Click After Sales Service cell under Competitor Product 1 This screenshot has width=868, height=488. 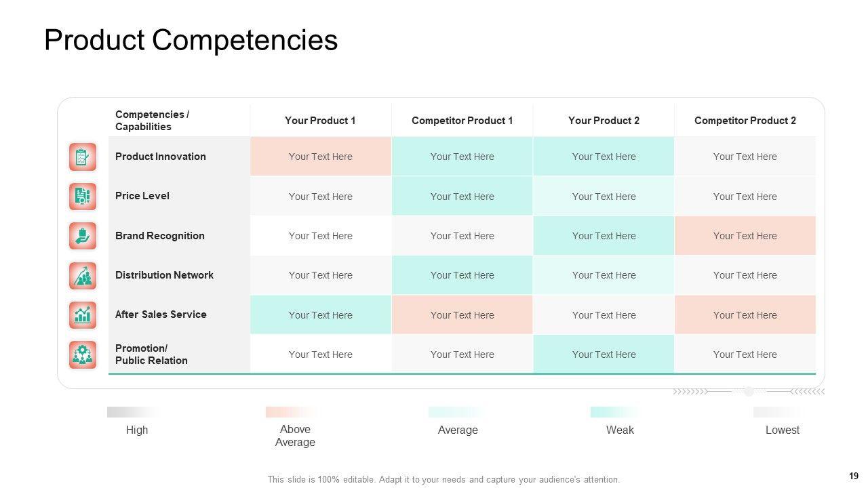[462, 315]
